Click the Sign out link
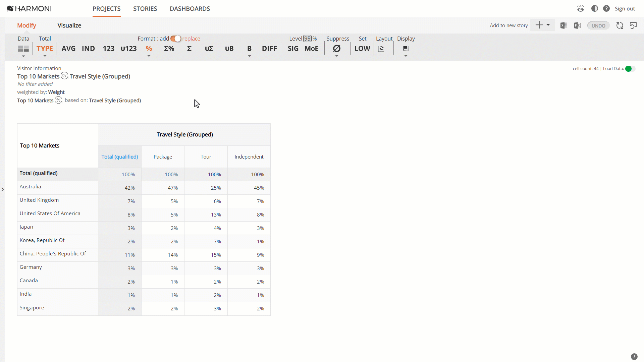Viewport: 644px width, 362px height. [625, 9]
